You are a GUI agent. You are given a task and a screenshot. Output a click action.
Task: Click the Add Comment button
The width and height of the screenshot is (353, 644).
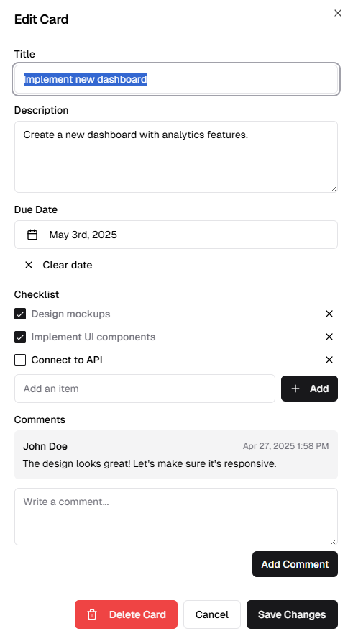point(295,564)
